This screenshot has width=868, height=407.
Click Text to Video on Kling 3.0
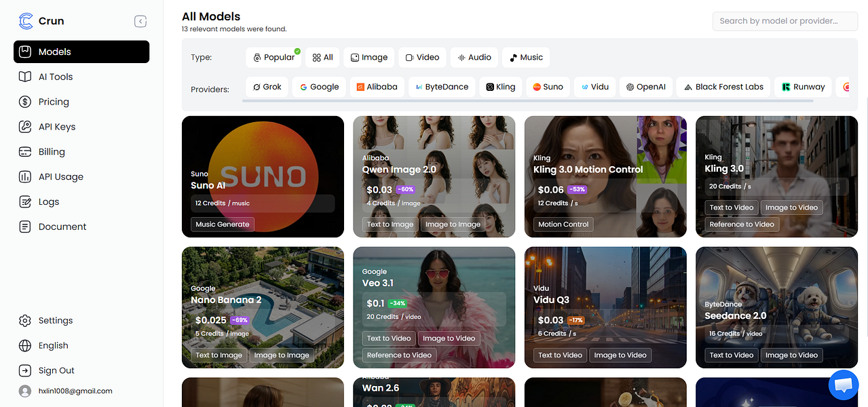(732, 208)
